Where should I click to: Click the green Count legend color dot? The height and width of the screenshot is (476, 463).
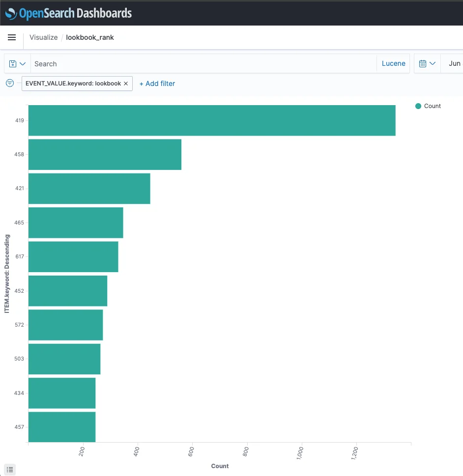point(418,106)
